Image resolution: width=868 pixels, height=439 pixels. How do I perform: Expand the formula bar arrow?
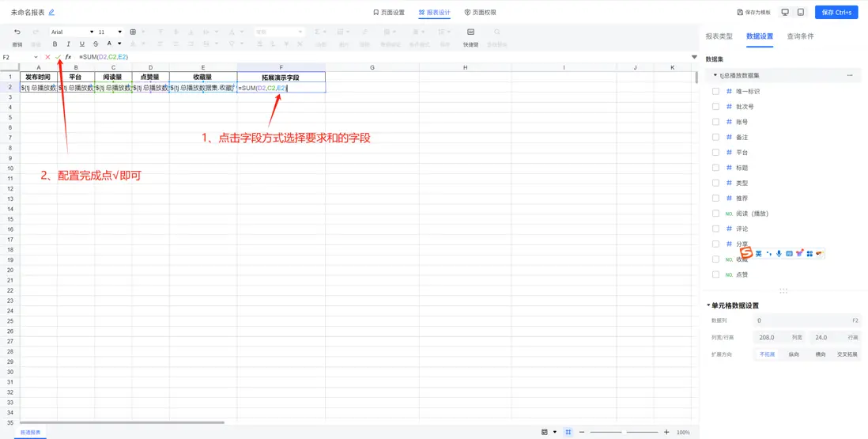[694, 57]
